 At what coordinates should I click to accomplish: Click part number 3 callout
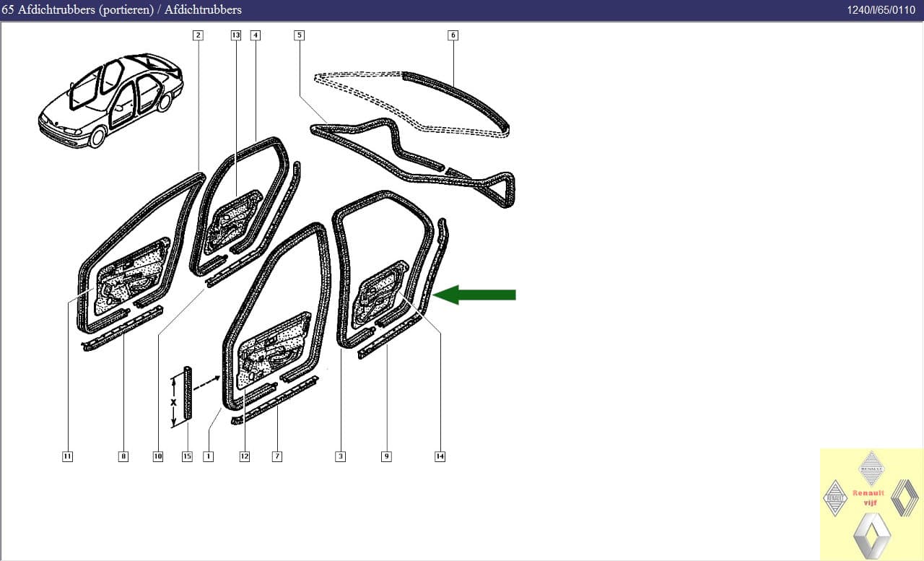pyautogui.click(x=340, y=456)
